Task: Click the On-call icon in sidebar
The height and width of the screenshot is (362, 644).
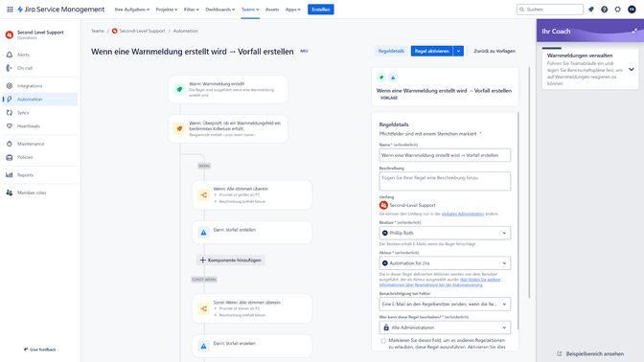Action: (10, 68)
